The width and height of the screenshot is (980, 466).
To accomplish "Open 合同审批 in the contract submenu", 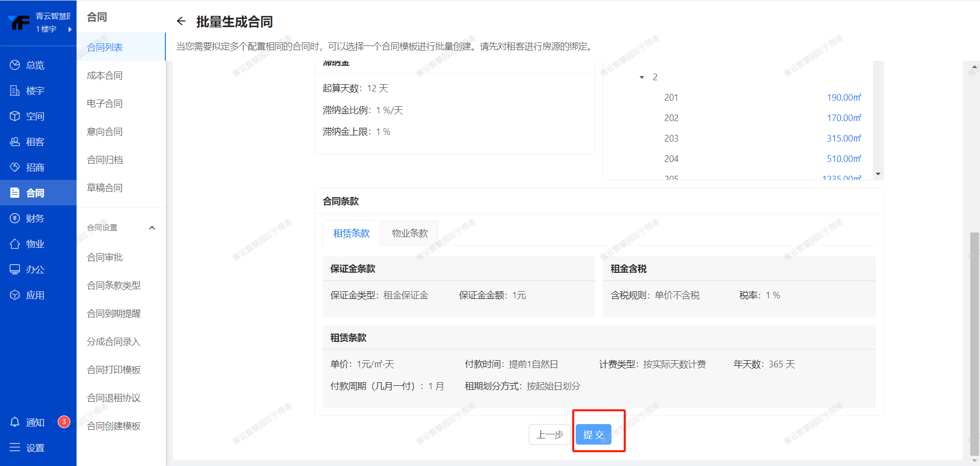I will (105, 258).
